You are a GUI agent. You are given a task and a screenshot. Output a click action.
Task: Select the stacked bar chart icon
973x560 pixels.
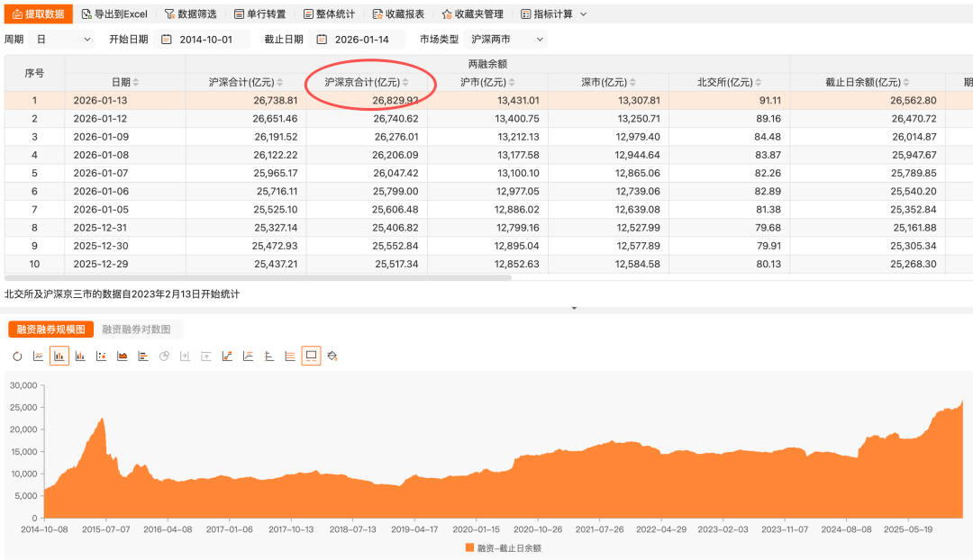click(80, 356)
